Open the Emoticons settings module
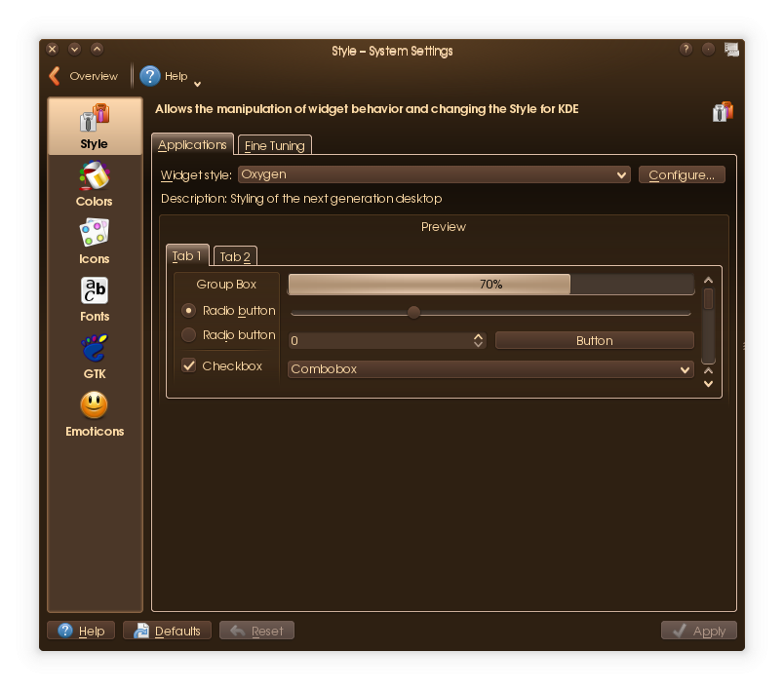 coord(95,414)
